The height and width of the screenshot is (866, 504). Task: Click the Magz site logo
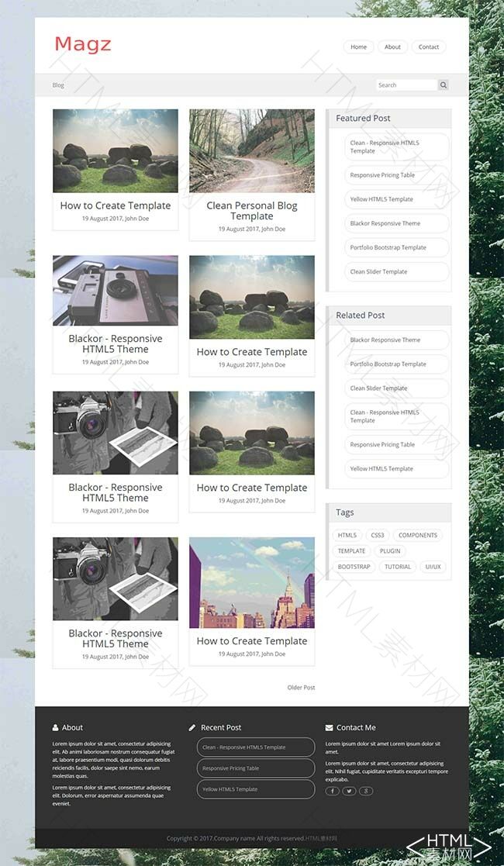(x=83, y=45)
